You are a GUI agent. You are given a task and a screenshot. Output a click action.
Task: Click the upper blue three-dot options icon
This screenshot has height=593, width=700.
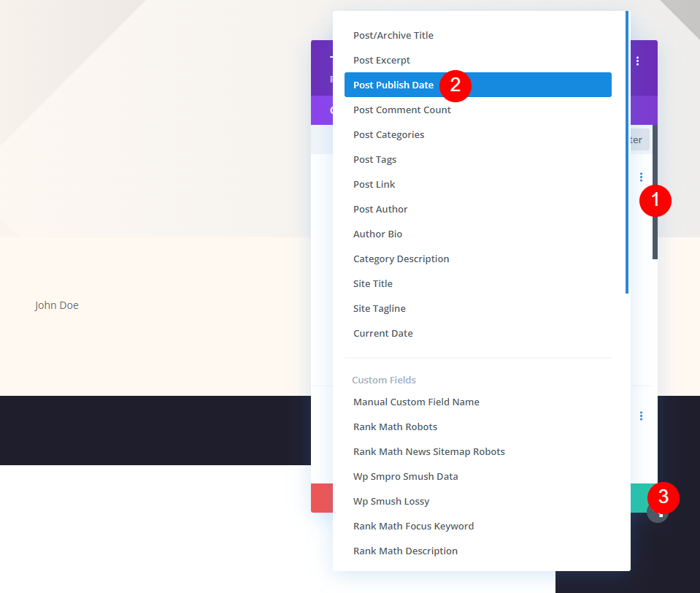(x=641, y=177)
